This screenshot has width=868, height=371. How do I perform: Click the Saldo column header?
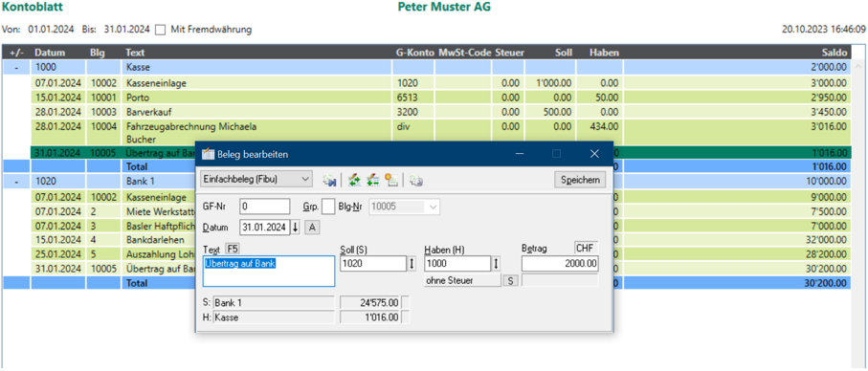pos(835,53)
